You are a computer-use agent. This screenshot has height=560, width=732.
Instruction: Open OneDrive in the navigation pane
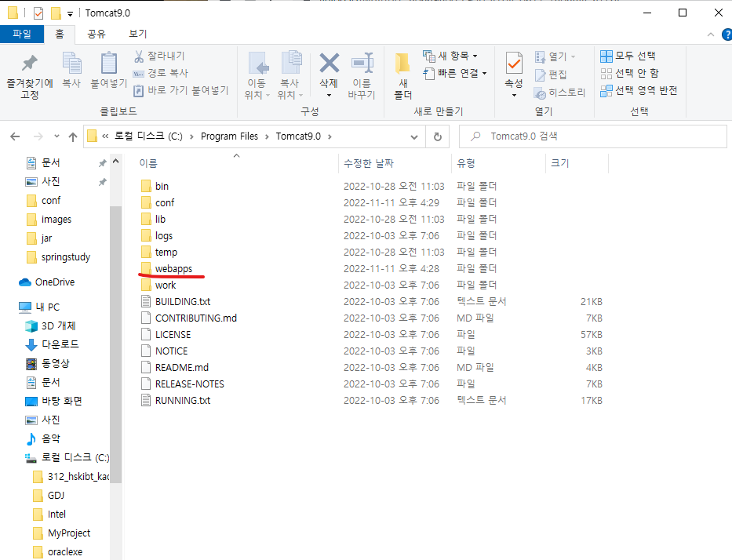click(x=47, y=282)
